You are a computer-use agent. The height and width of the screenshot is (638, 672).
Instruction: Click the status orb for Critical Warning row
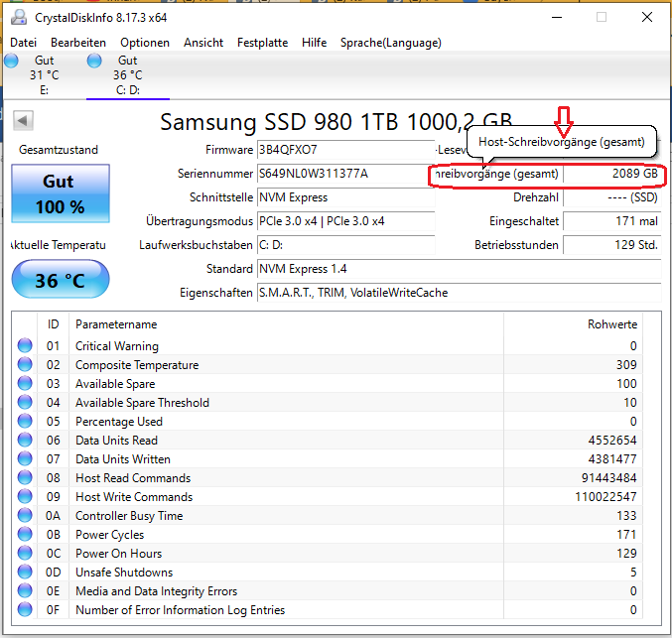point(25,345)
